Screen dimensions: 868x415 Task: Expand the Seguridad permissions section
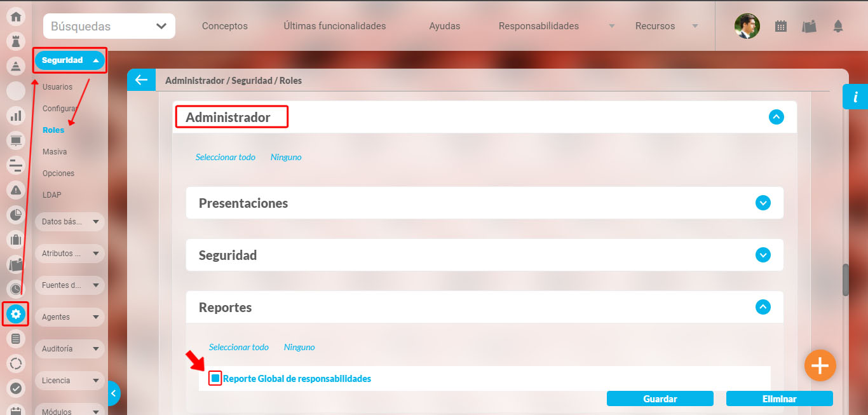(763, 255)
